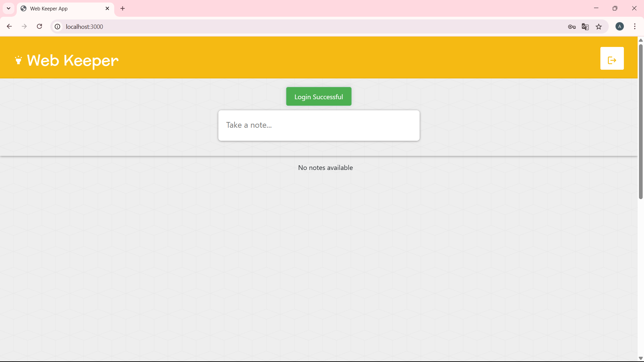Click the Login Successful notification
Viewport: 644px width, 362px height.
tap(319, 97)
